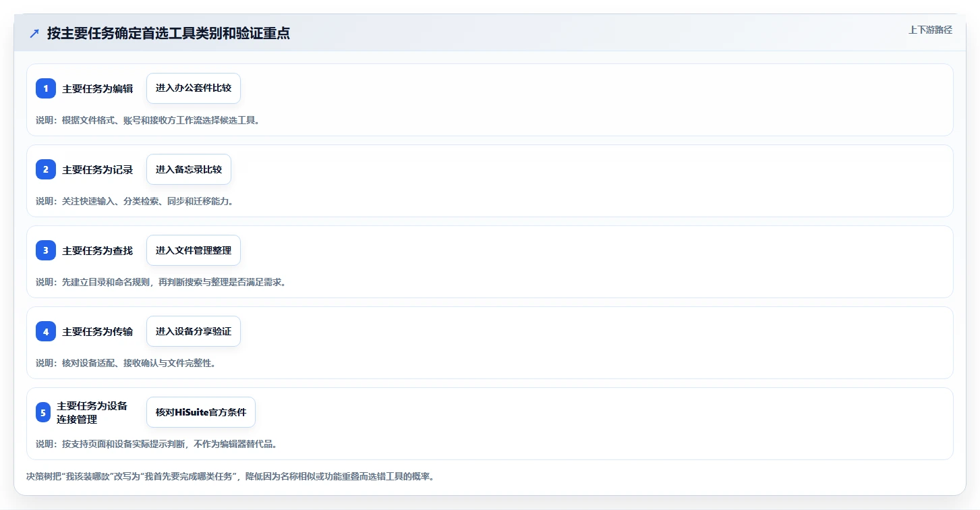980x510 pixels.
Task: Click the heading 按主要任务确定首选工具类别和验证重点
Action: click(169, 33)
